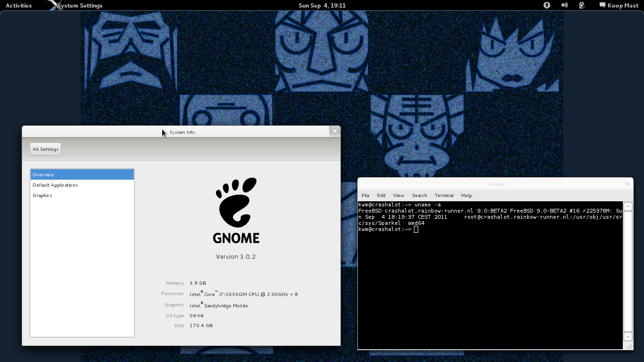Image resolution: width=644 pixels, height=362 pixels.
Task: Select Default Applications in the sidebar
Action: pos(82,185)
